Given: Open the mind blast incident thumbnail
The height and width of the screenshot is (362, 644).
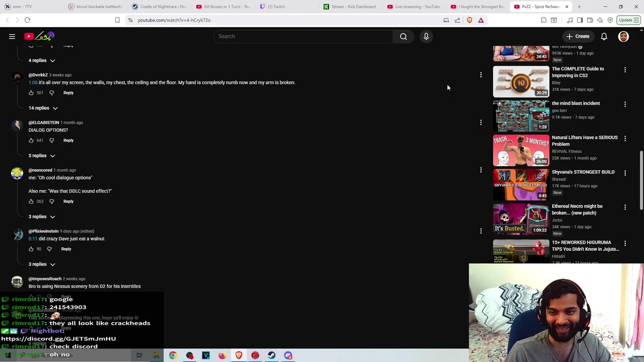Looking at the screenshot, I should click(x=521, y=116).
